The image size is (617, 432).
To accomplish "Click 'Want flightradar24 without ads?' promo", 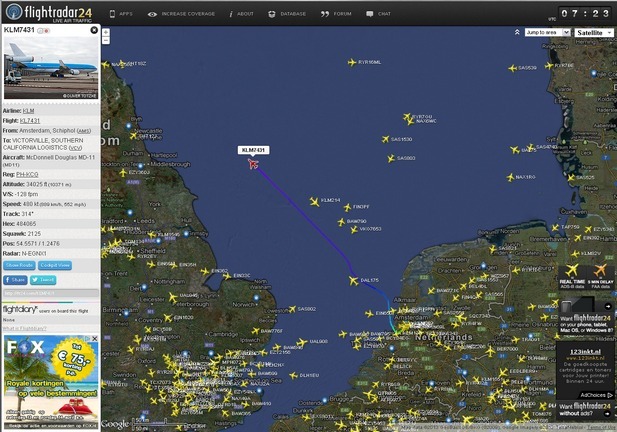I will click(x=586, y=409).
